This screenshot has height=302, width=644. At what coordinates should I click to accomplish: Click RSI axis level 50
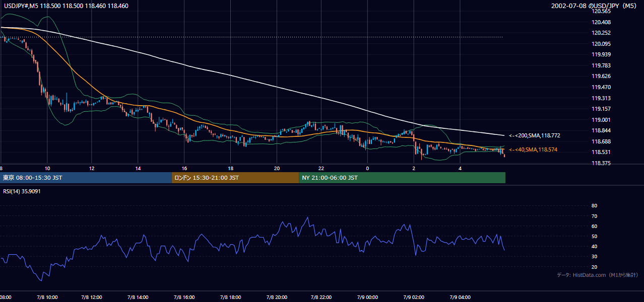coord(594,236)
